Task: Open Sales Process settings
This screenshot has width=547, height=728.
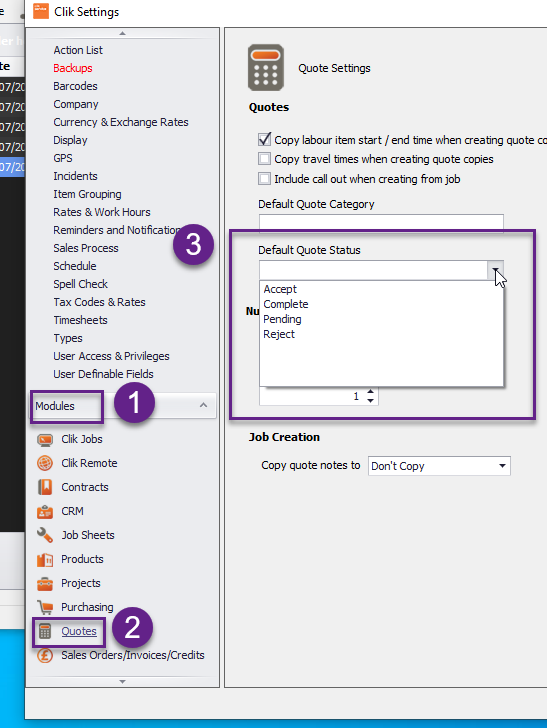Action: pos(86,248)
